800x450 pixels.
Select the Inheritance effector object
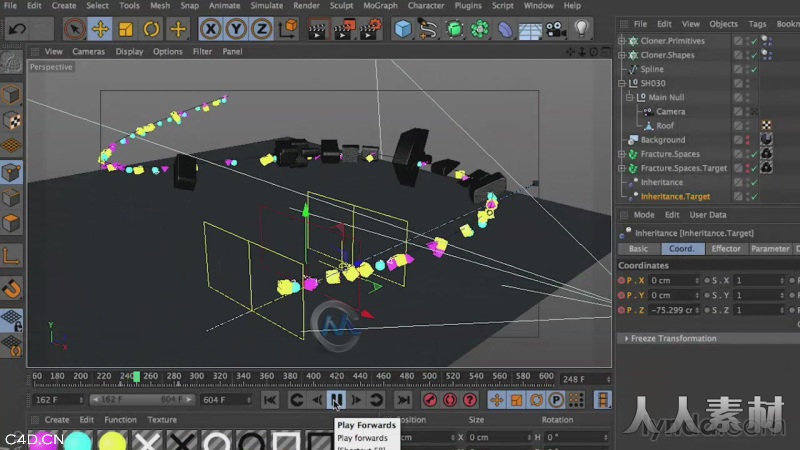662,182
